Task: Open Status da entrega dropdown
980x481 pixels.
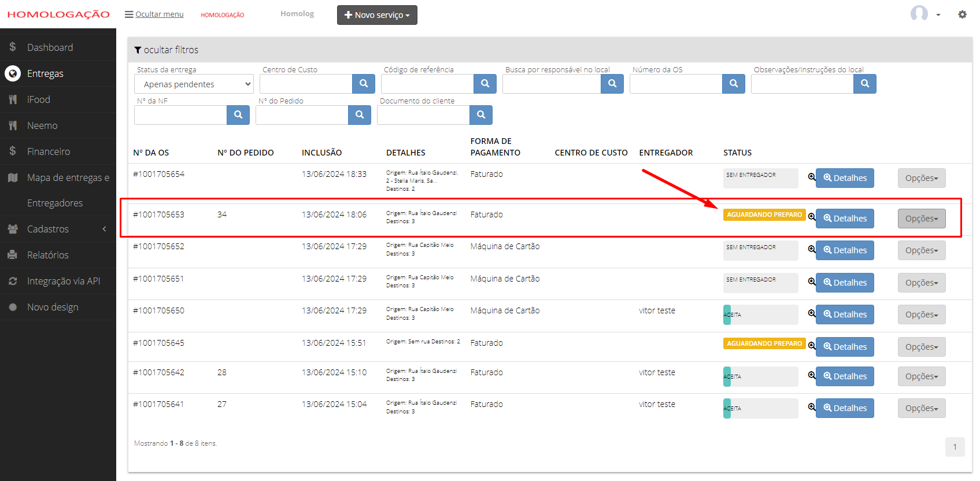Action: [x=194, y=84]
